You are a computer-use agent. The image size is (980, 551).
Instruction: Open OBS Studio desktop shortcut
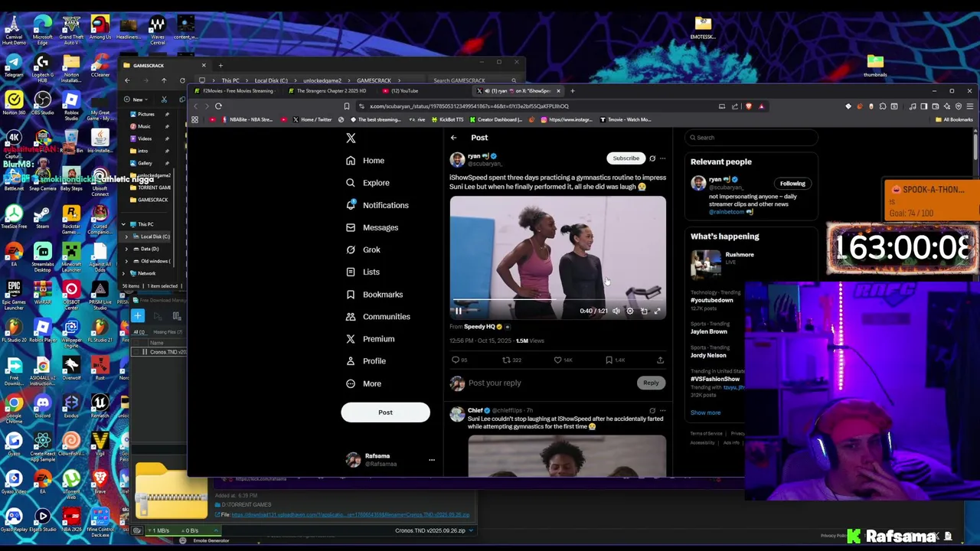[x=42, y=103]
